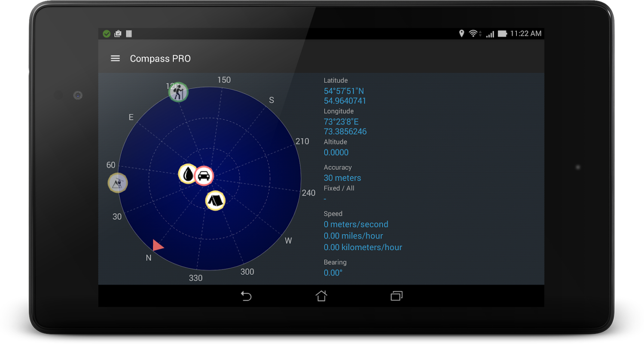Click altitude value 0.0000
Image resolution: width=644 pixels, height=344 pixels.
(336, 152)
